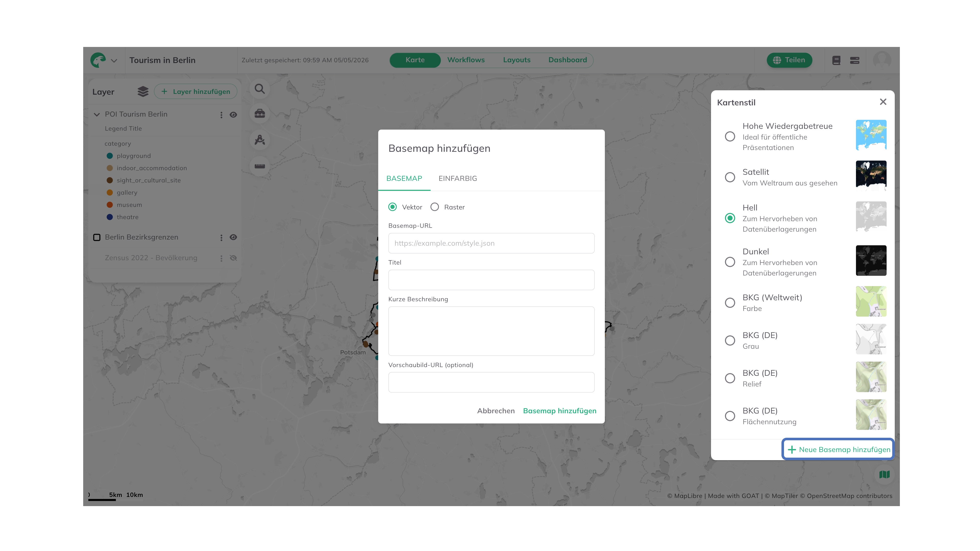980x551 pixels.
Task: Click the Kurze Beschreibung text area
Action: coord(491,331)
